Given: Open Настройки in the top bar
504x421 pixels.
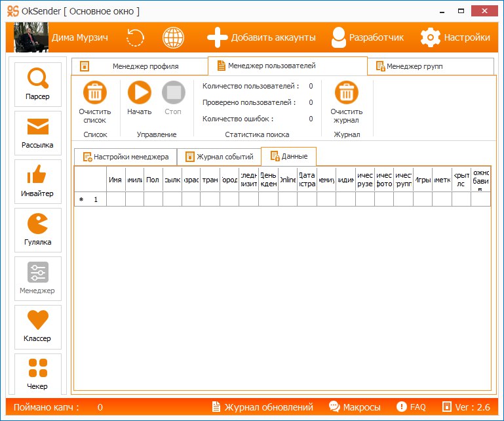Looking at the screenshot, I should coord(455,37).
